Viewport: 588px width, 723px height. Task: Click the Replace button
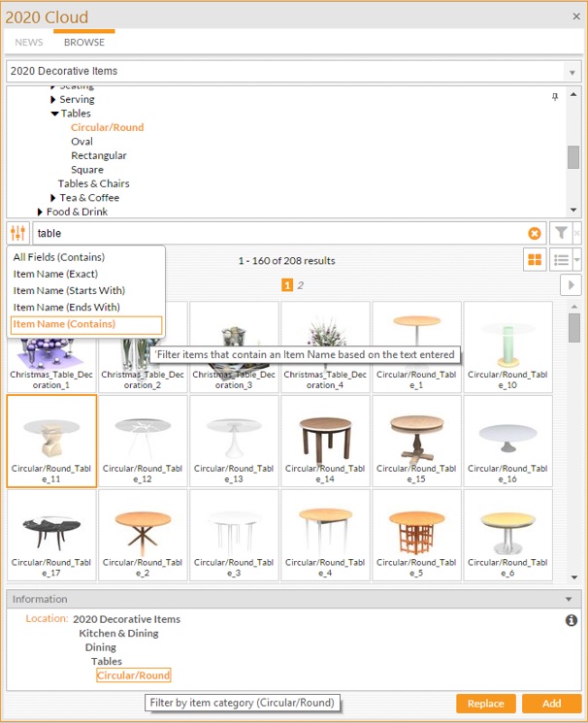(x=485, y=704)
